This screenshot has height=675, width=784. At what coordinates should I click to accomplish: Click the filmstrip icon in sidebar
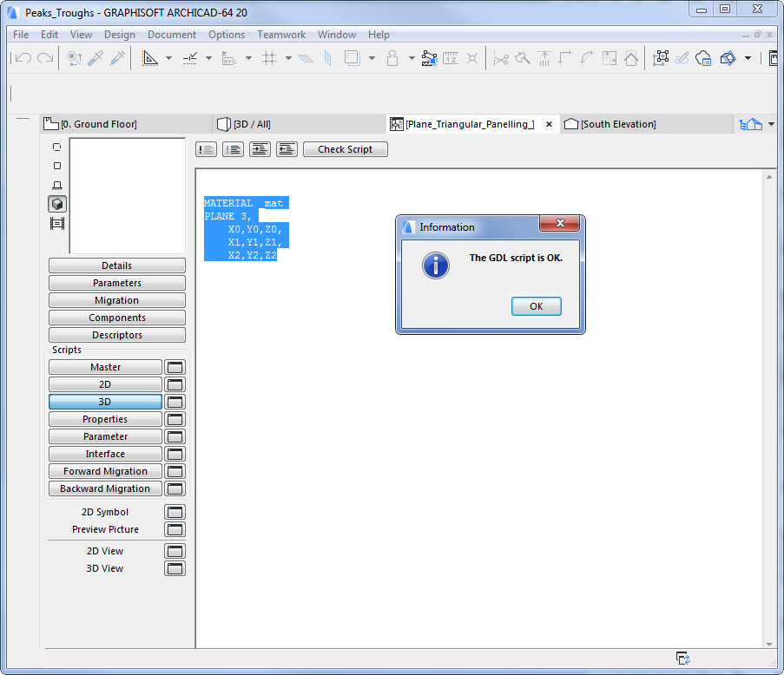coord(57,223)
